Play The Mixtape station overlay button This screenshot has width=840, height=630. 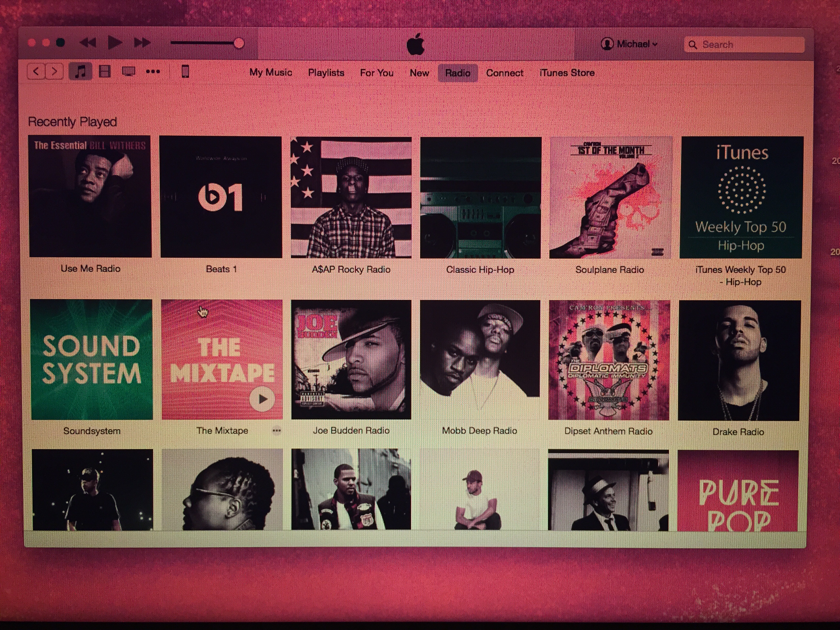coord(262,399)
